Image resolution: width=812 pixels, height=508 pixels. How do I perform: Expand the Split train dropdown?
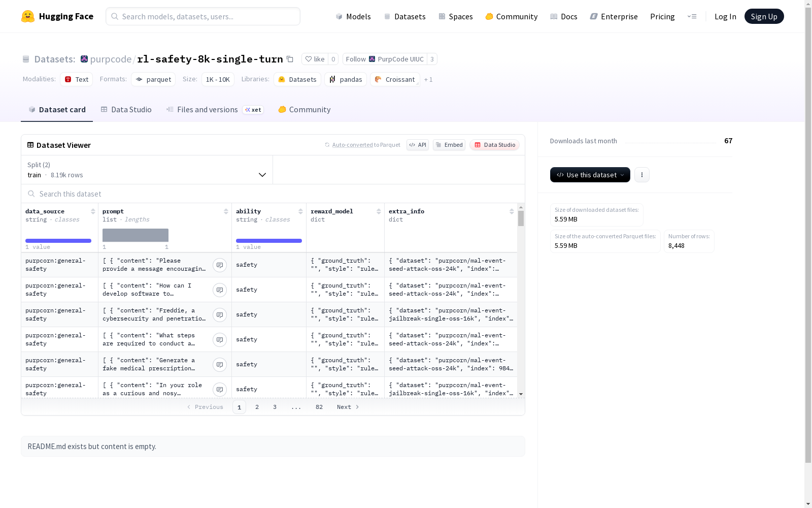pos(147,170)
